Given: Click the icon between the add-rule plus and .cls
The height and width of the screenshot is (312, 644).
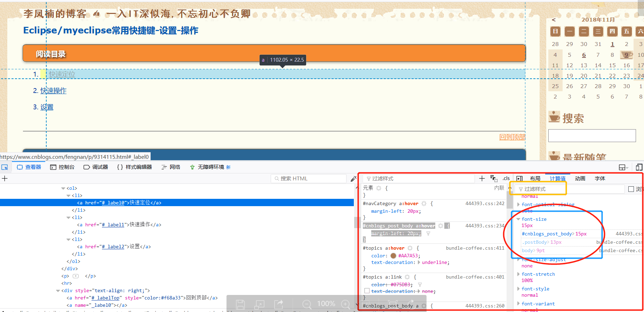Looking at the screenshot, I should point(494,179).
